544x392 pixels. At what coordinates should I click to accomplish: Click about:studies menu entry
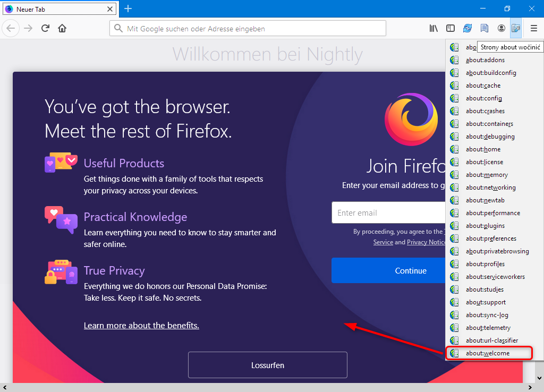pyautogui.click(x=495, y=289)
